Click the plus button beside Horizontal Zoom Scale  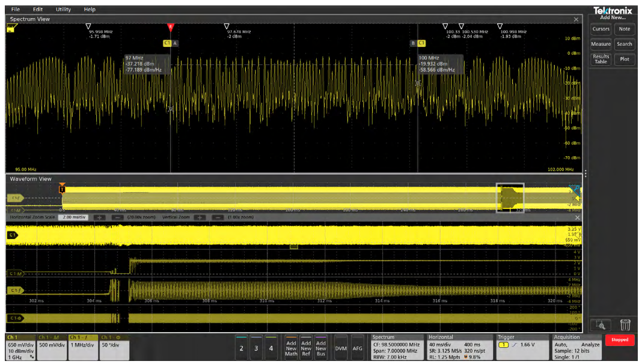[99, 217]
